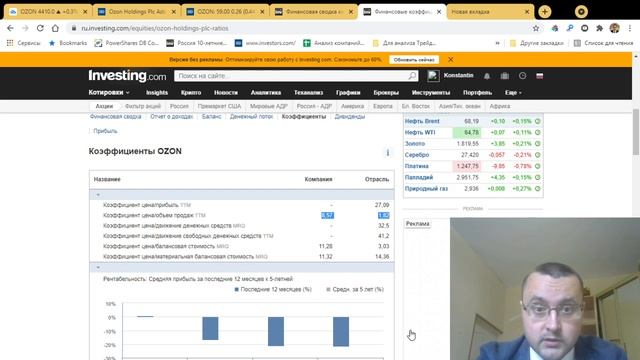Viewport: 640px width, 360px height.
Task: Click the Bookmarks bookmark bar item
Action: [x=68, y=43]
